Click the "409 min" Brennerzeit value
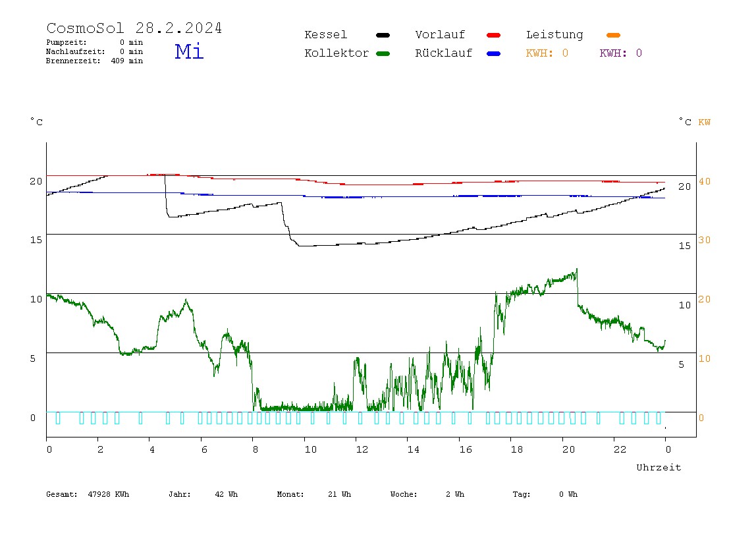756x535 pixels. [x=127, y=61]
